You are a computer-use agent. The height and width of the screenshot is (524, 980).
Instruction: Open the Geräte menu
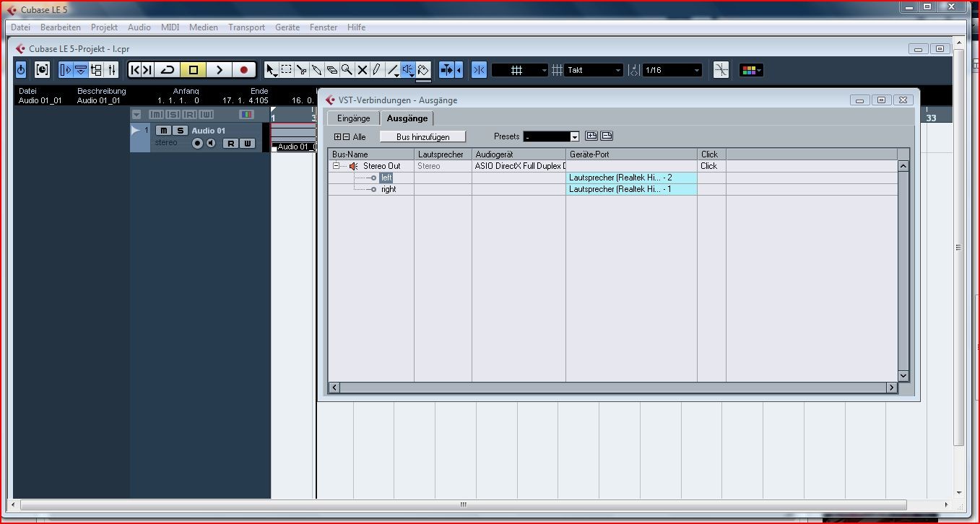point(287,27)
